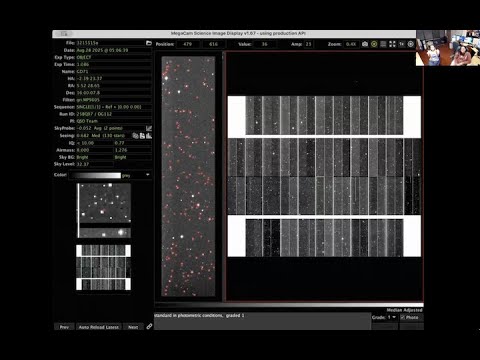The width and height of the screenshot is (480, 360).
Task: Open the Color map dropdown arrow
Action: [148, 175]
